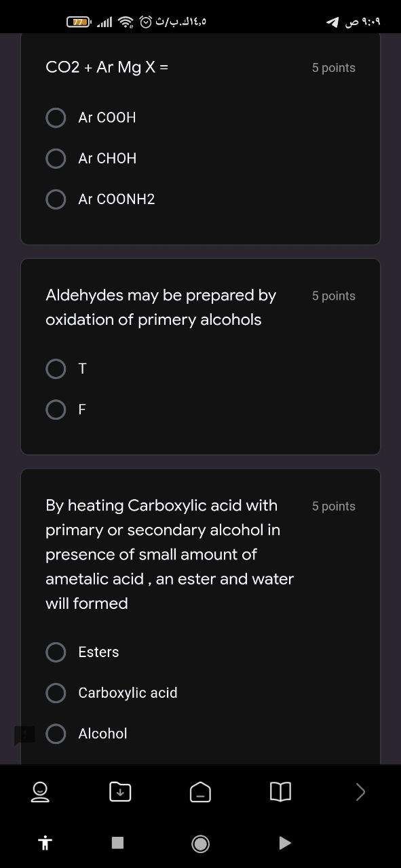
Task: Select the home icon in bottom navigation
Action: 200,791
